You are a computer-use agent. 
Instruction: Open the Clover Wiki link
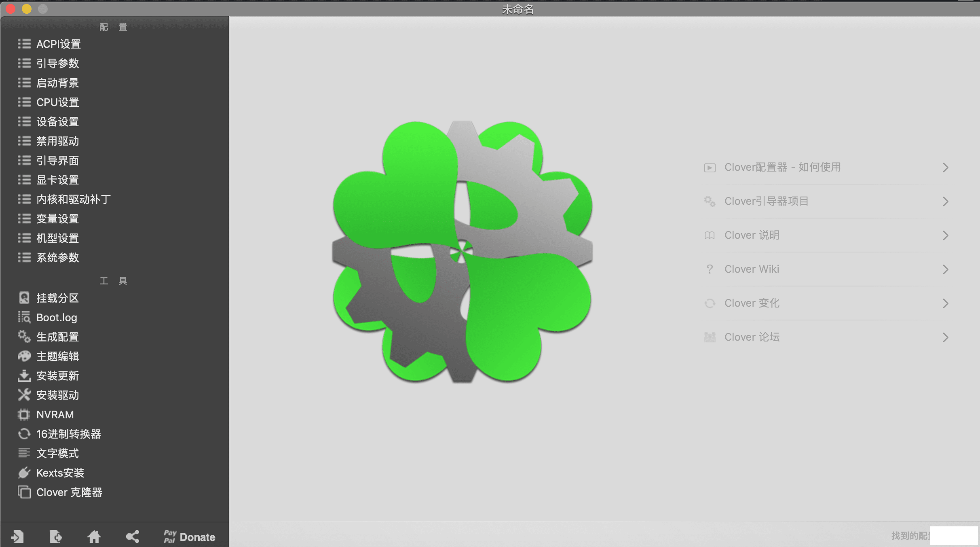(x=752, y=269)
